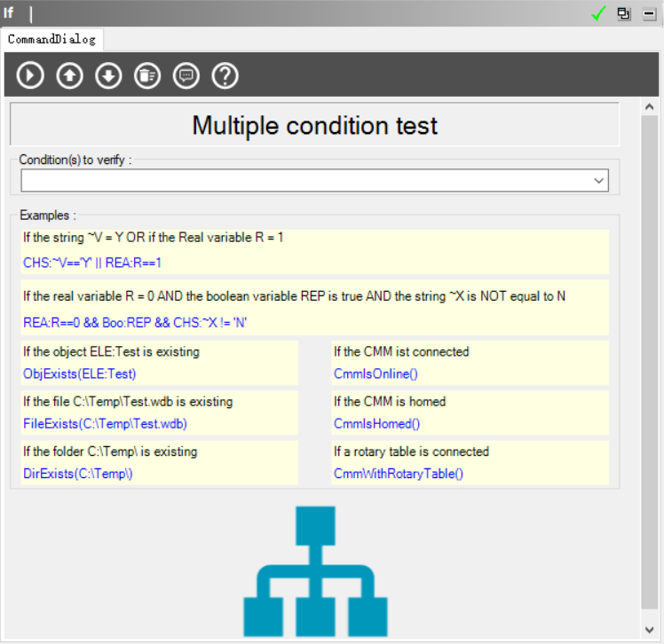664x644 pixels.
Task: Click the comment speech bubble icon
Action: click(x=186, y=75)
